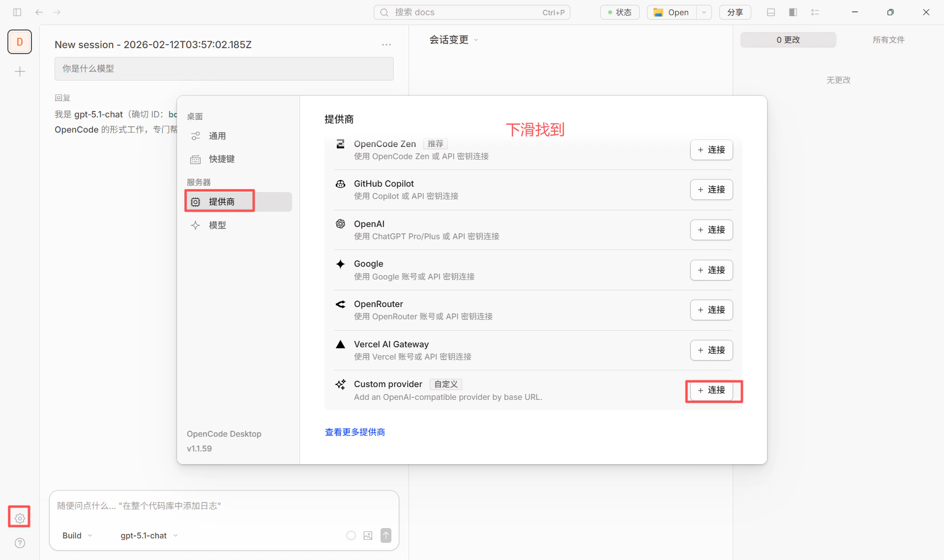Toggle the right split view panel
The width and height of the screenshot is (944, 560).
coord(793,12)
